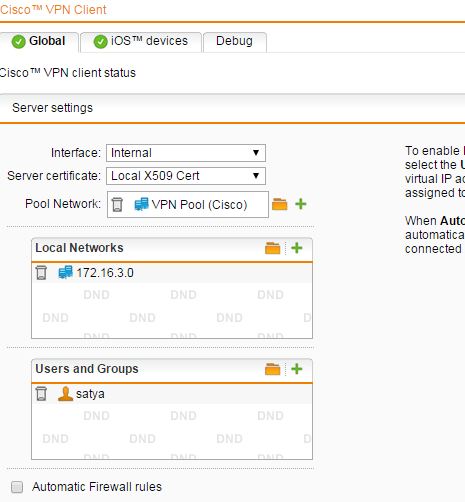Open the Server certificate dropdown

[x=186, y=176]
